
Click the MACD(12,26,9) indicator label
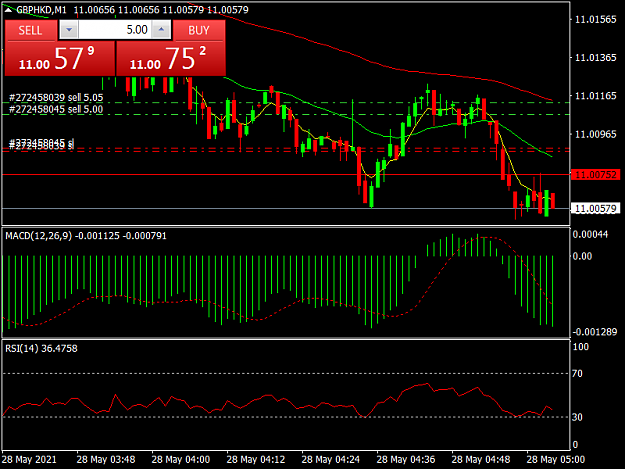(86, 236)
